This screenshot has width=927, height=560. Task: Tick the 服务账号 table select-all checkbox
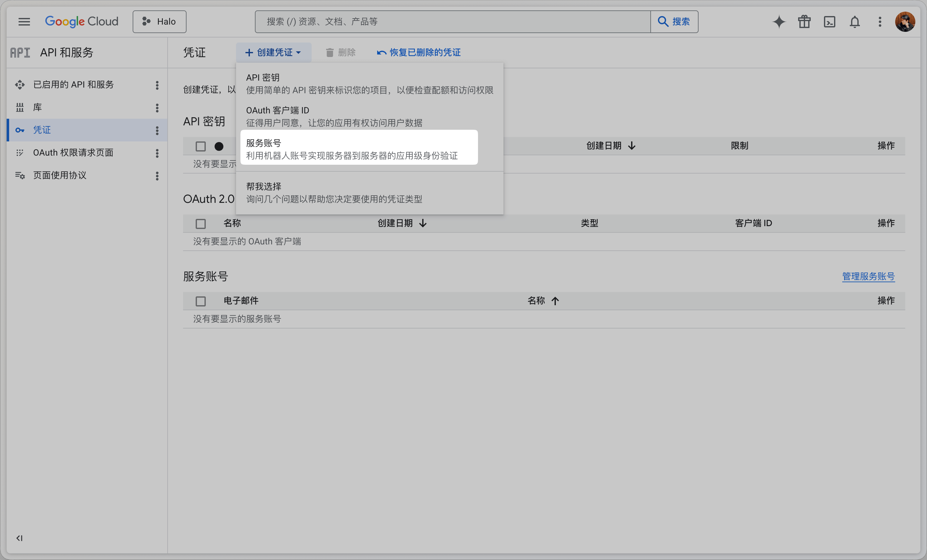pos(200,301)
